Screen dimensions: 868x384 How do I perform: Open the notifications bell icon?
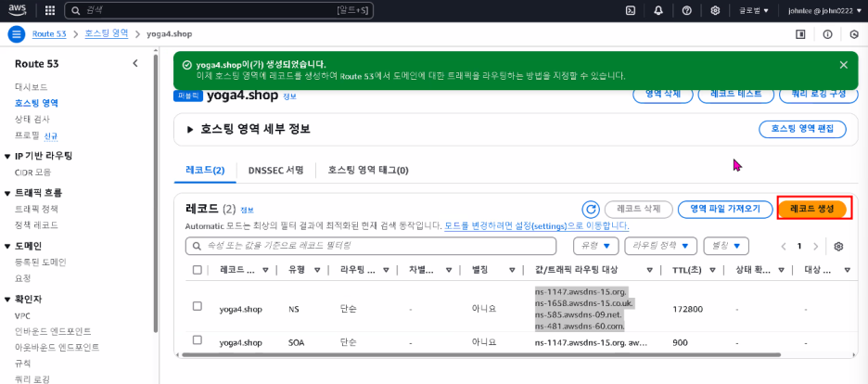658,10
